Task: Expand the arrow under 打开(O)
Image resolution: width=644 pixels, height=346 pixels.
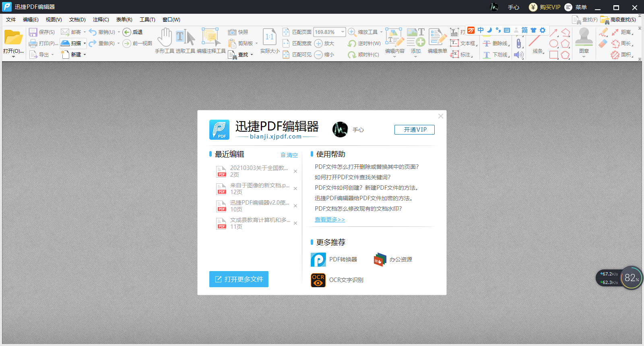Action: pos(13,57)
